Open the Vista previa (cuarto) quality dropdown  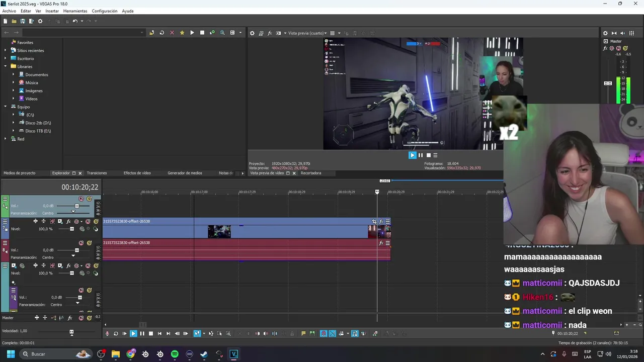(307, 33)
